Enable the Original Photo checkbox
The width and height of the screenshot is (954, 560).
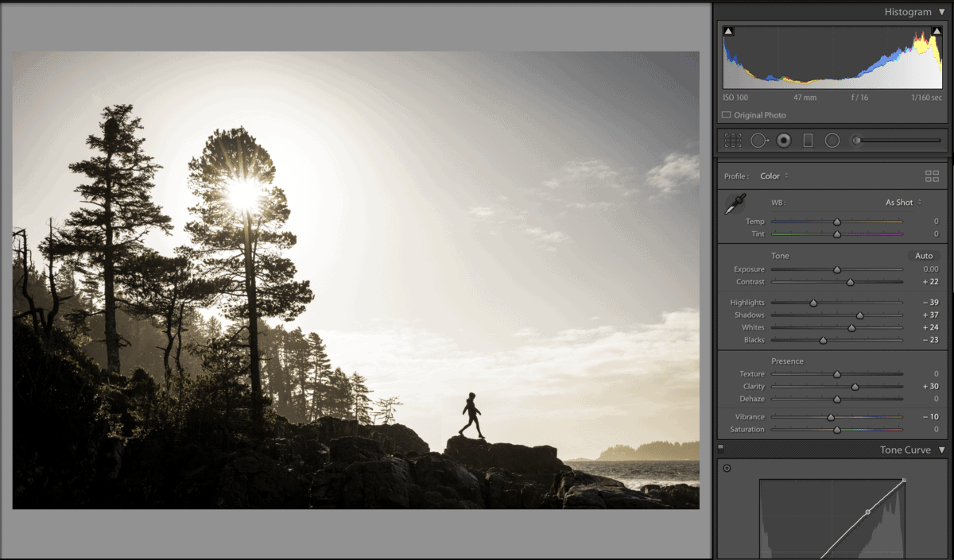(x=726, y=115)
